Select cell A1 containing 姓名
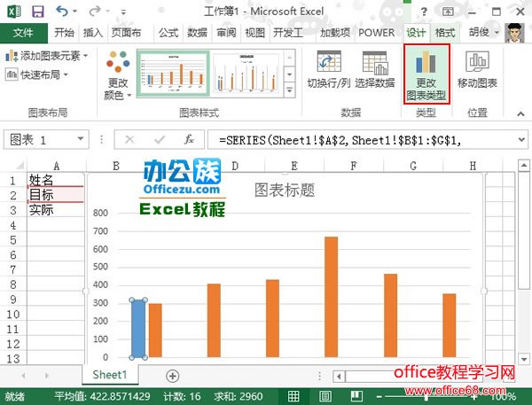 click(x=56, y=180)
